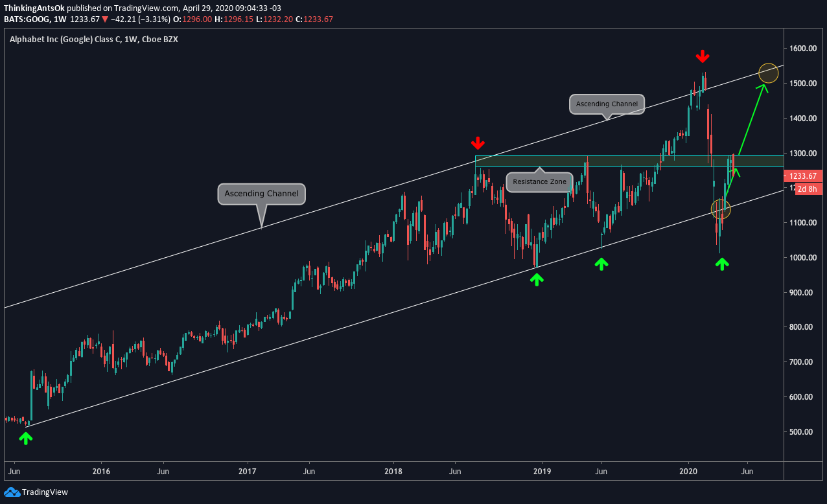Click the Jun label between 2016 and 2017
The width and height of the screenshot is (827, 504).
click(163, 471)
